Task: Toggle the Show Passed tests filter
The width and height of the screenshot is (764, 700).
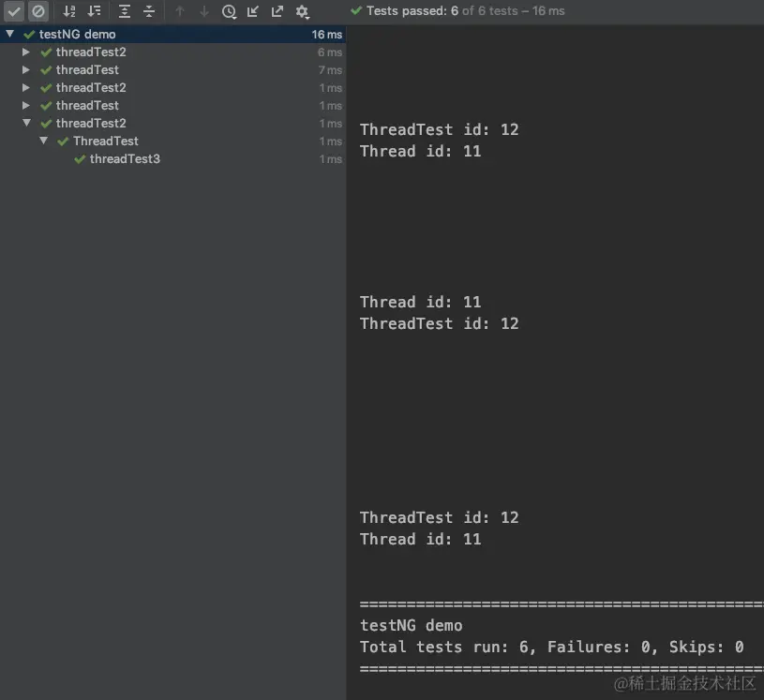Action: [x=14, y=11]
